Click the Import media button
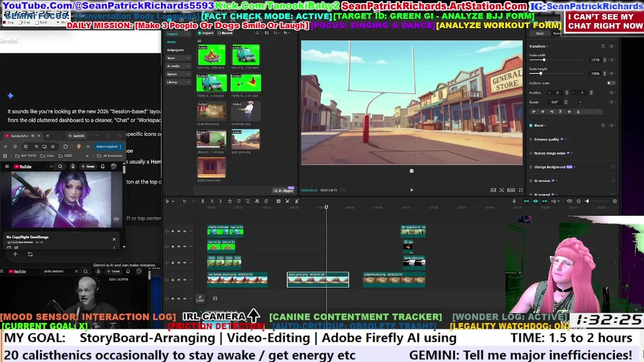The image size is (644, 362). tap(205, 33)
